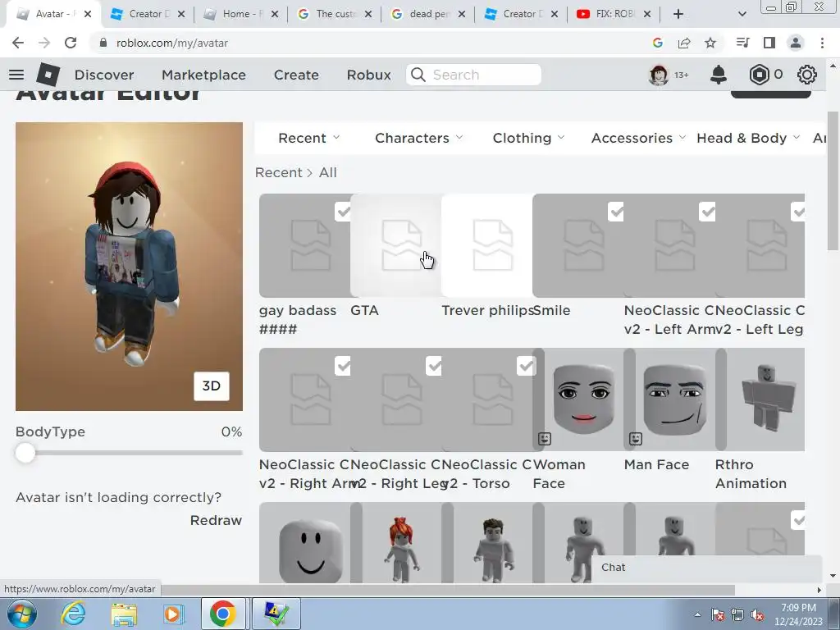The height and width of the screenshot is (630, 840).
Task: Open the Chat panel
Action: [706, 568]
